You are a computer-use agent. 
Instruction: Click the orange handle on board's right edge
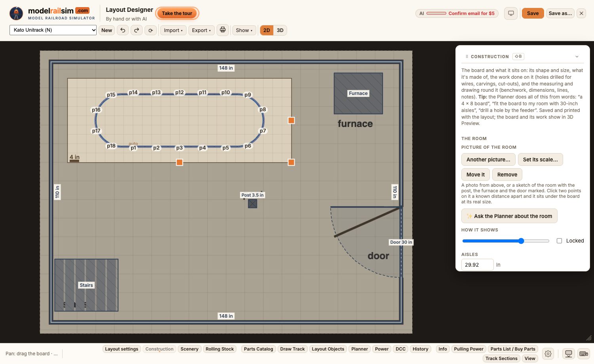291,120
